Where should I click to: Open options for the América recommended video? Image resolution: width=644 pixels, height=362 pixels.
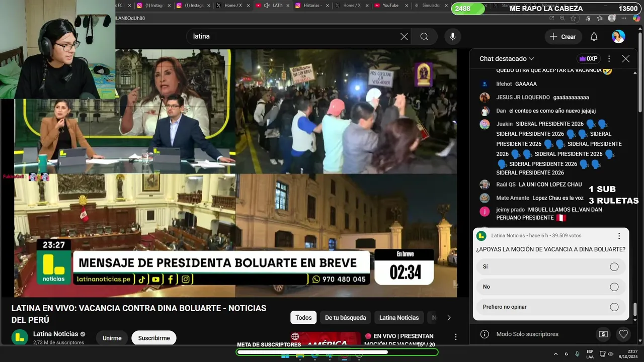pyautogui.click(x=455, y=337)
